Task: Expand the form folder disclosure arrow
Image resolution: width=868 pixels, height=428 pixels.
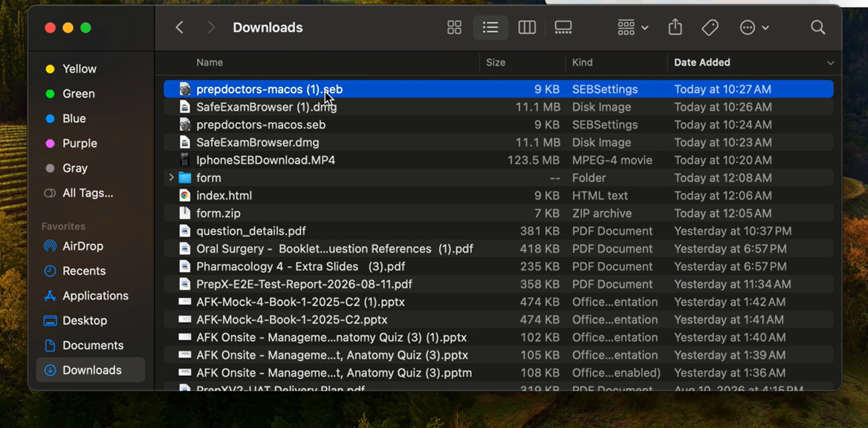Action: click(x=171, y=178)
